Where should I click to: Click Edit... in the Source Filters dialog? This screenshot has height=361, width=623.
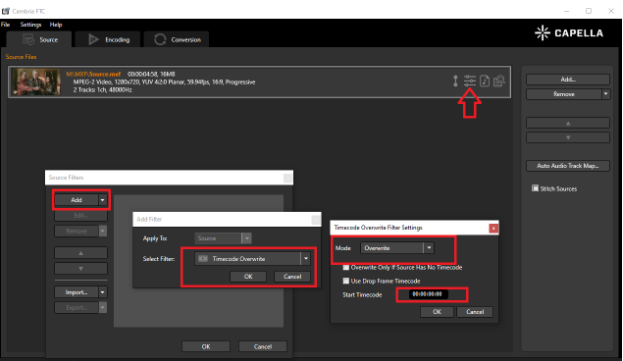[x=81, y=215]
